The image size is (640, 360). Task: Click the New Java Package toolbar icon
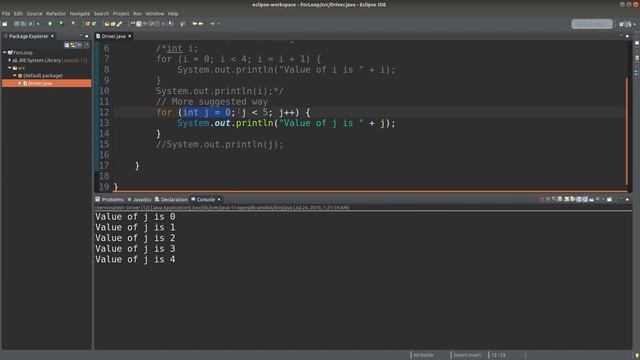(88, 24)
